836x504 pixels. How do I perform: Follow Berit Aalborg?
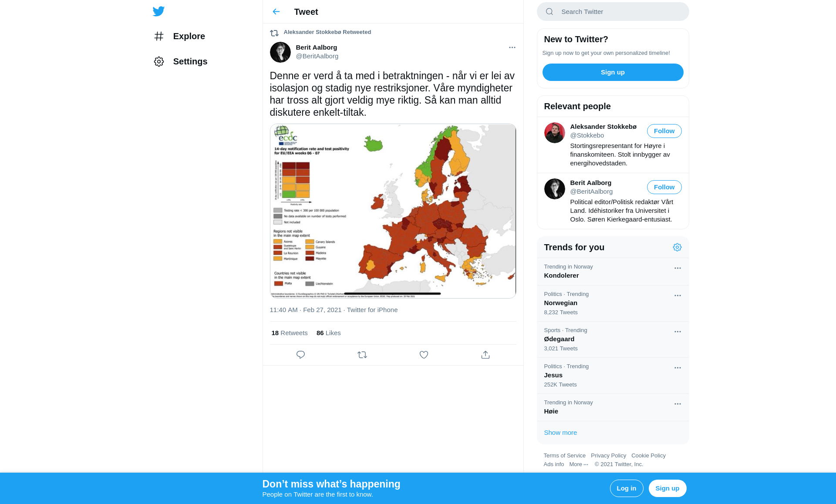(664, 187)
